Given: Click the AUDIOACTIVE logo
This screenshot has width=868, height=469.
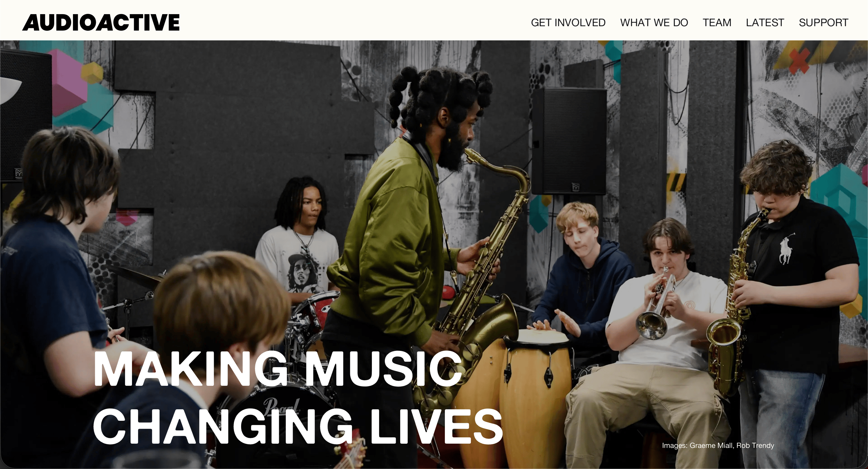Looking at the screenshot, I should pos(101,23).
